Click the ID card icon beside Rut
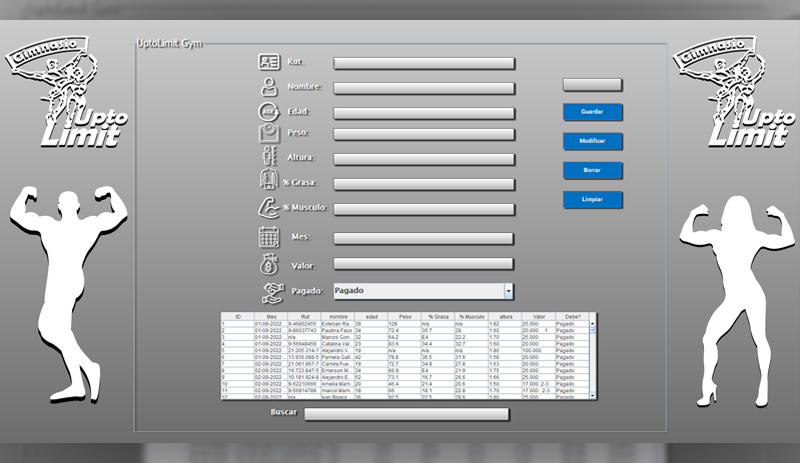This screenshot has height=463, width=800. [268, 61]
